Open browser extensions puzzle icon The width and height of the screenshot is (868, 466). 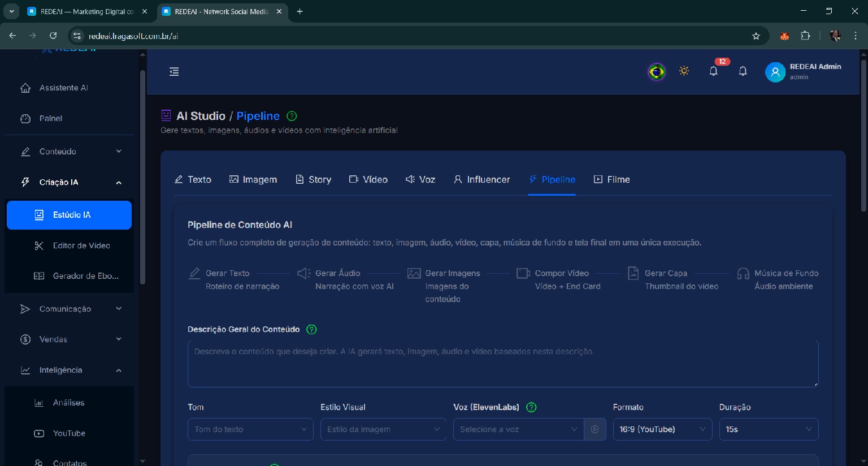point(805,36)
